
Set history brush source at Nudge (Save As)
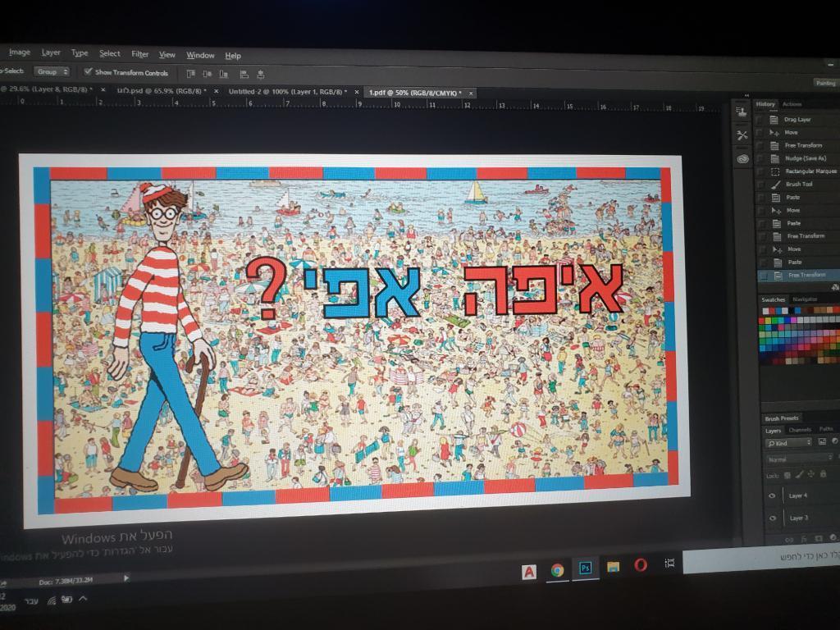759,159
